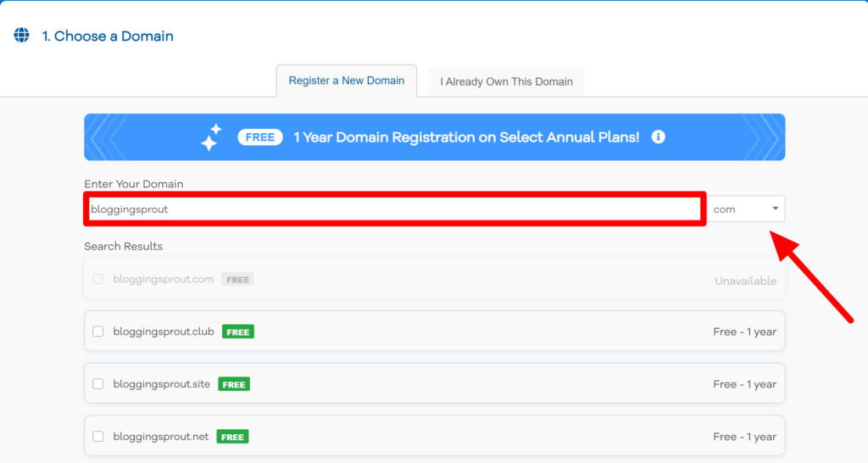
Task: Click the bloggingsprout.com domain name
Action: tap(164, 279)
